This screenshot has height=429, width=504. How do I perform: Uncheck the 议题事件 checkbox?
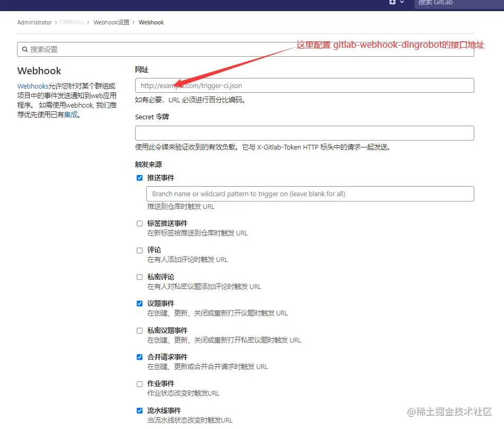pyautogui.click(x=139, y=303)
